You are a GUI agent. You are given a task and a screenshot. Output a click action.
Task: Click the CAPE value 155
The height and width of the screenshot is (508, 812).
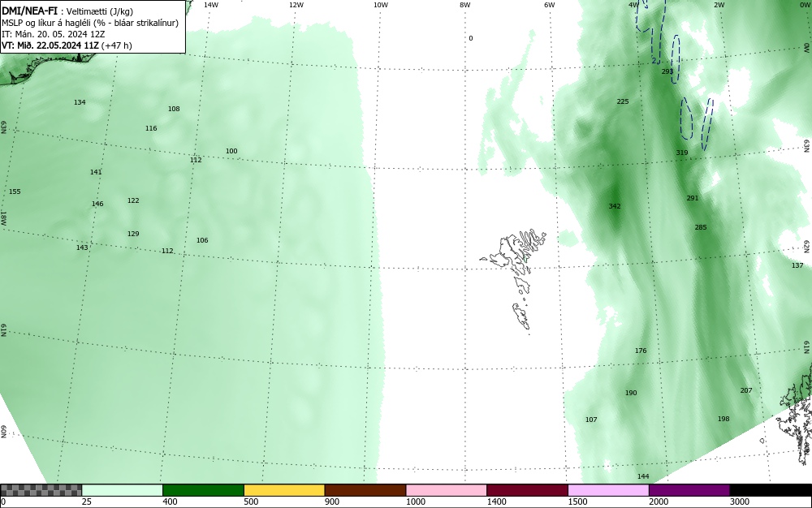pyautogui.click(x=15, y=192)
